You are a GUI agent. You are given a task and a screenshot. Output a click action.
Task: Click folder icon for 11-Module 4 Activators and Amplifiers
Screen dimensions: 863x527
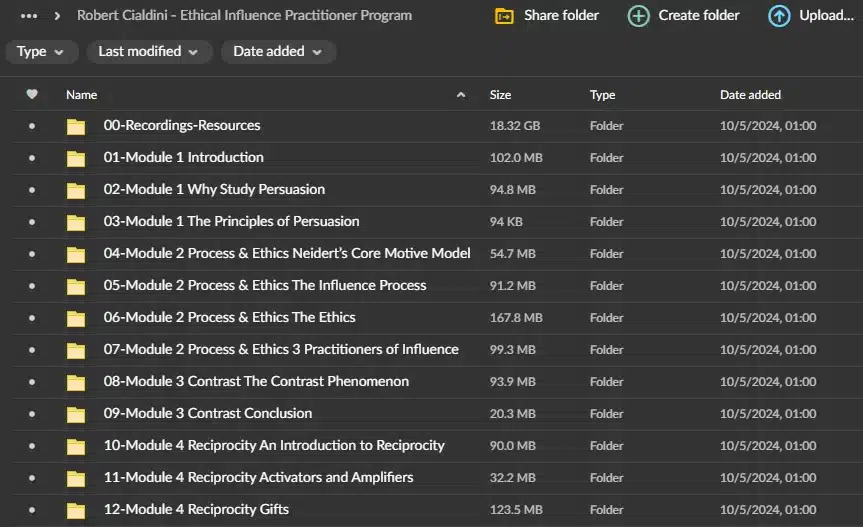coord(76,478)
